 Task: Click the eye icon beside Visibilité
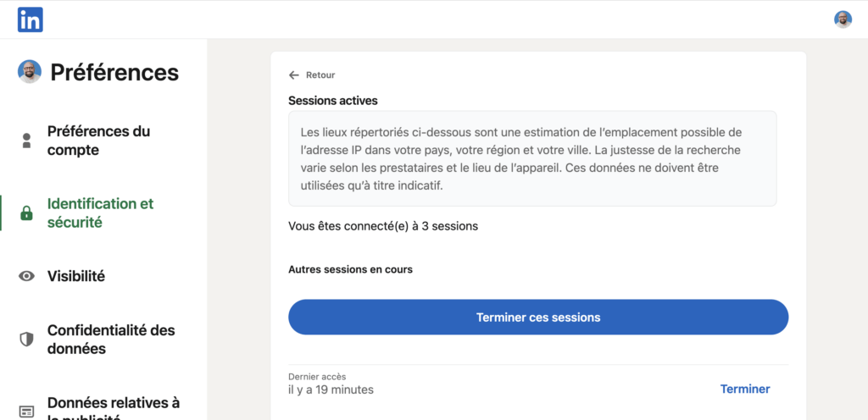point(27,276)
